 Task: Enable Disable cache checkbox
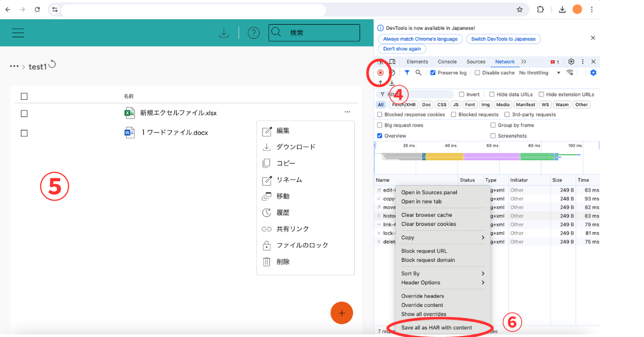coord(478,72)
